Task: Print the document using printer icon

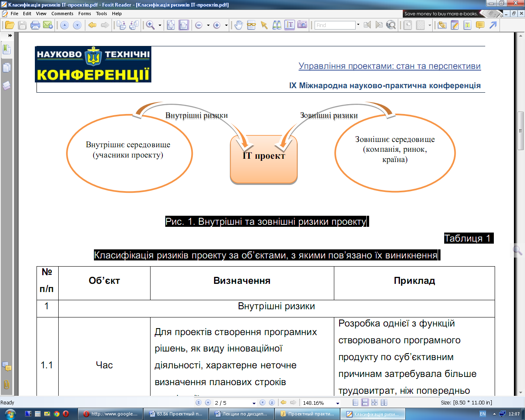Action: 35,25
